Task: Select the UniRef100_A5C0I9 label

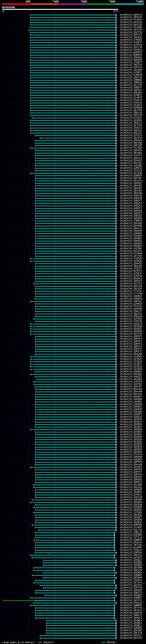Action: pyautogui.click(x=131, y=65)
